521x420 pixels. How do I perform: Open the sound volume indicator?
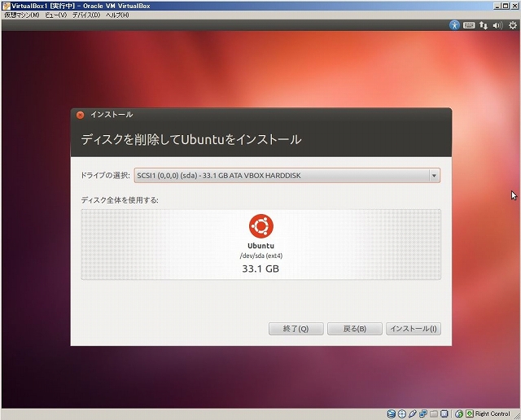click(497, 25)
